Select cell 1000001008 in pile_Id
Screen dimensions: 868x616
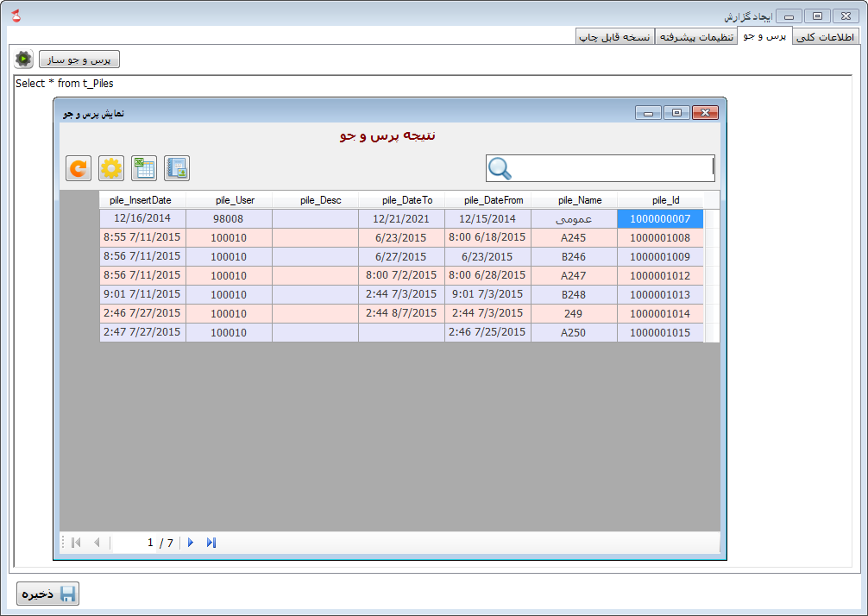[x=660, y=237]
